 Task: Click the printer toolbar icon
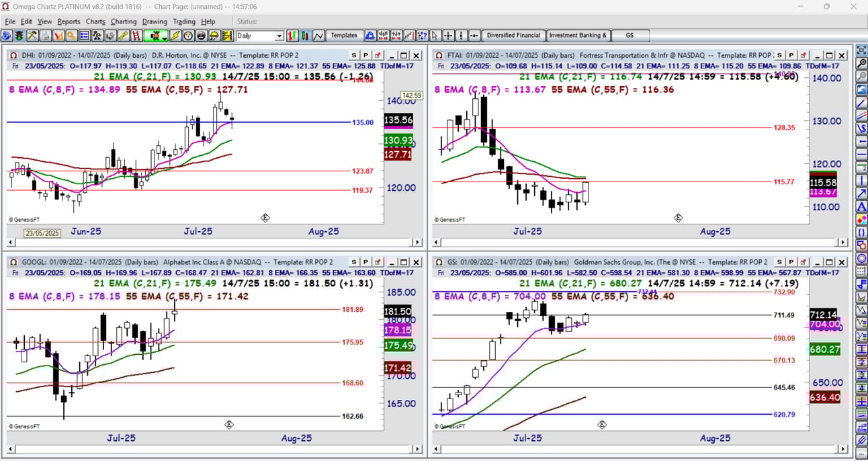45,36
